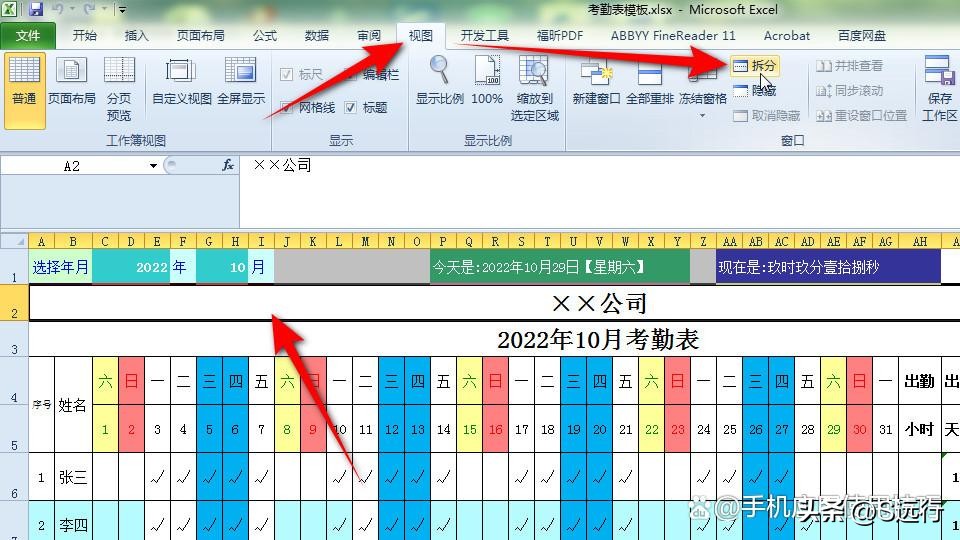
Task: Open the 百度网盘 tab
Action: pos(861,36)
